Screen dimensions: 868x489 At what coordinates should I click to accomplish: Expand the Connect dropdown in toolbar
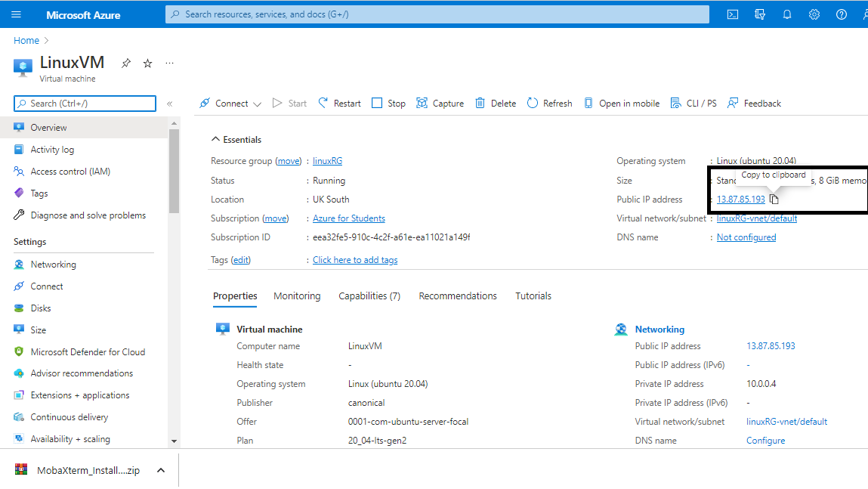(x=257, y=104)
